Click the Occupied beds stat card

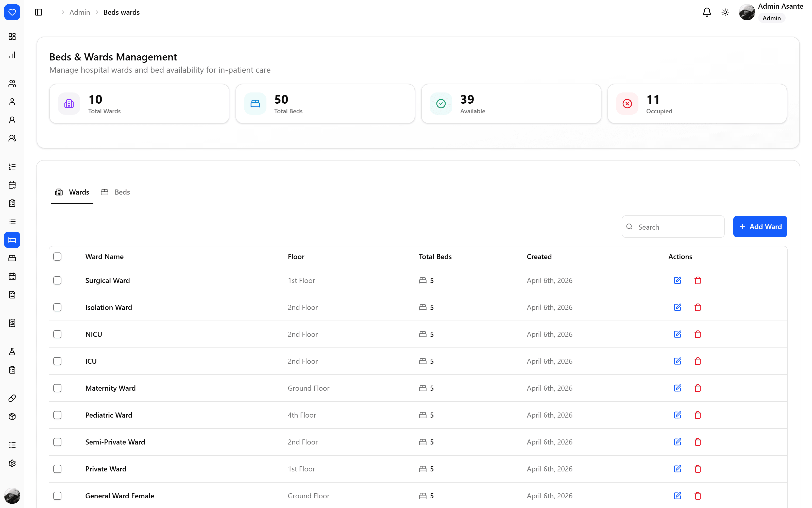697,104
